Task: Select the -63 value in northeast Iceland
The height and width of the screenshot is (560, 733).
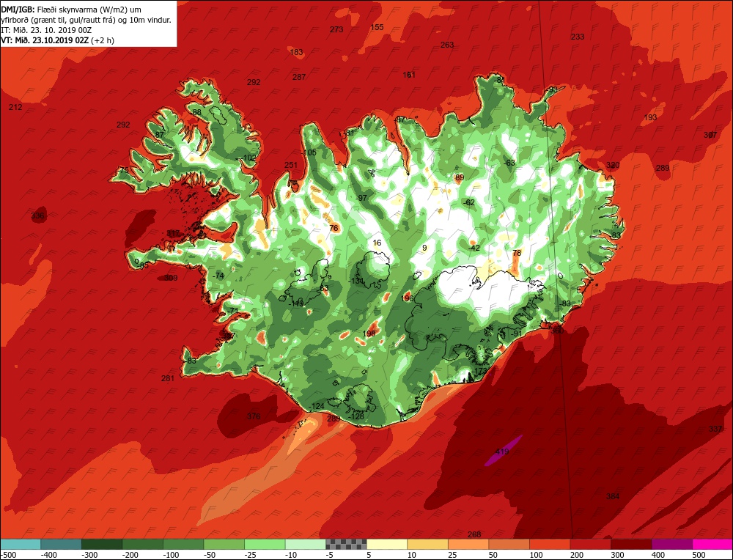Action: 509,163
